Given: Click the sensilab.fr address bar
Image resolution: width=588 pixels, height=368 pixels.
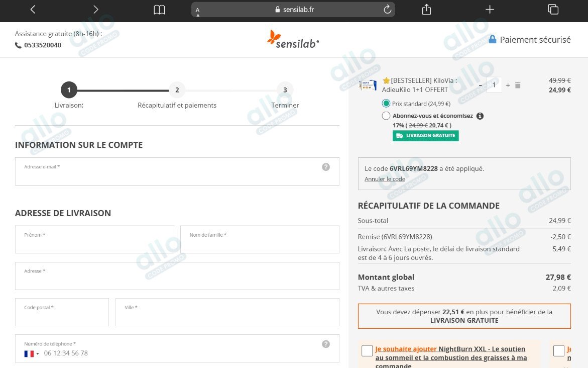Looking at the screenshot, I should [x=293, y=10].
